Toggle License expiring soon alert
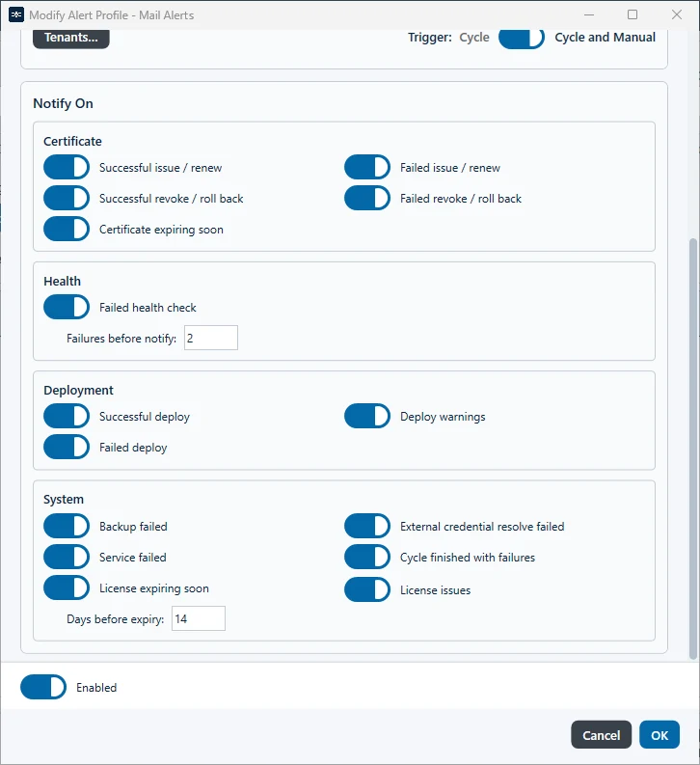Screen dimensions: 700x765 click(x=67, y=587)
